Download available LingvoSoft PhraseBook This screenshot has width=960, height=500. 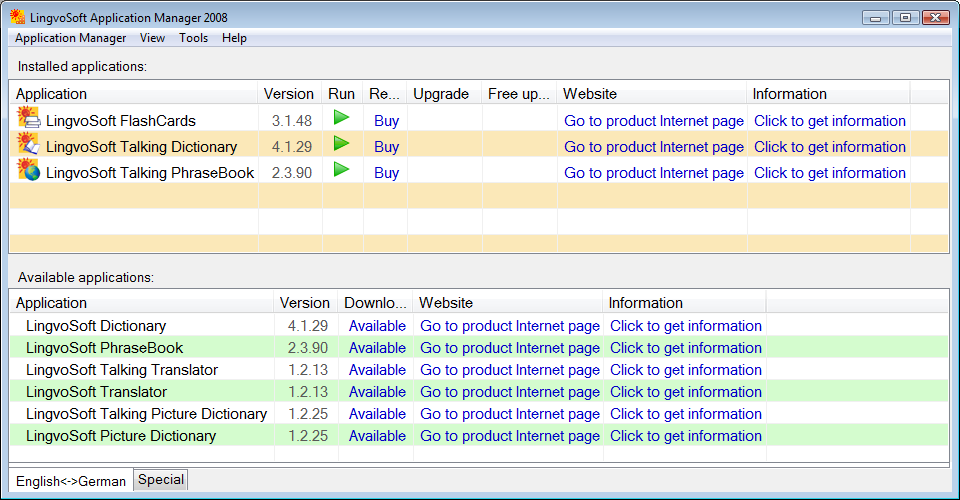click(x=377, y=348)
